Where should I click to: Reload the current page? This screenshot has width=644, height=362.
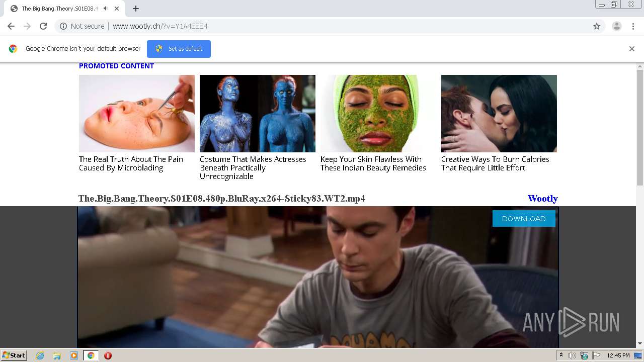pos(43,26)
